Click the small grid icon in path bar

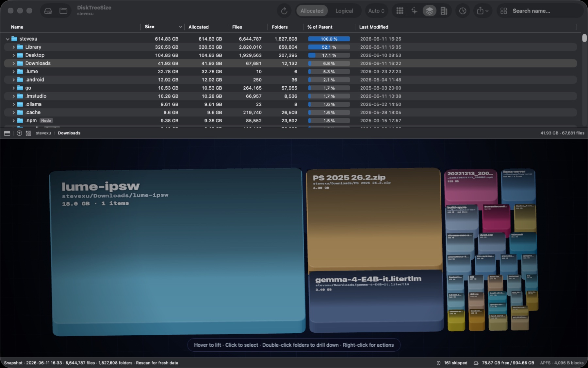(x=28, y=133)
